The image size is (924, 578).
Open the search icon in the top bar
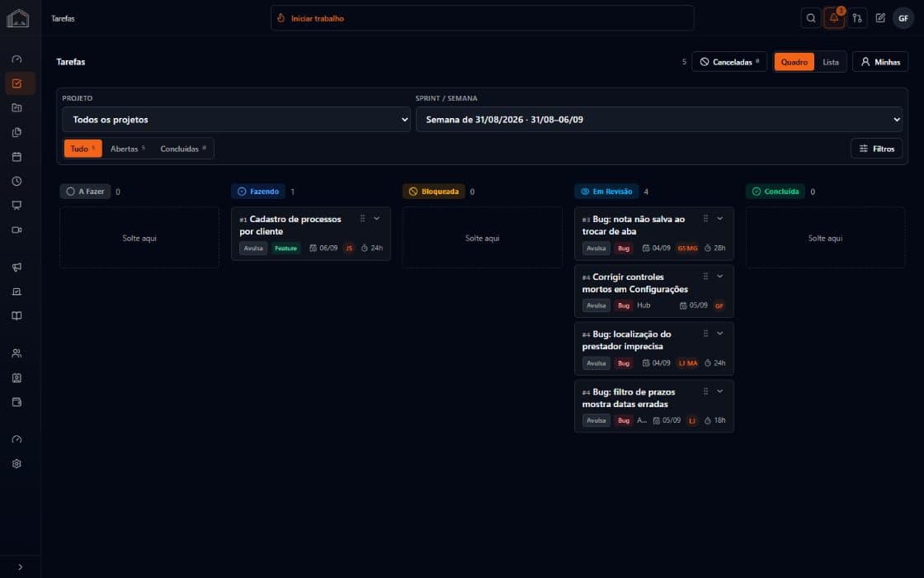[811, 18]
